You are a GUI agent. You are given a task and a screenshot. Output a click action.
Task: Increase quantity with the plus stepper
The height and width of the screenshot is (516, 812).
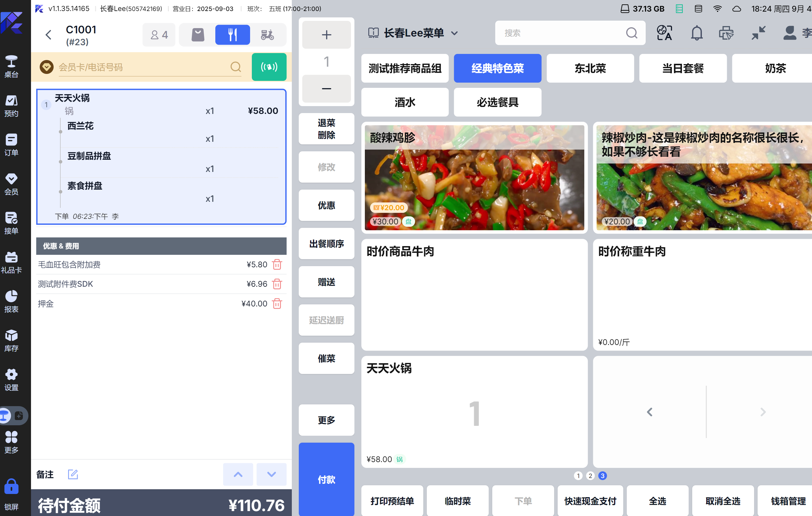pyautogui.click(x=326, y=35)
